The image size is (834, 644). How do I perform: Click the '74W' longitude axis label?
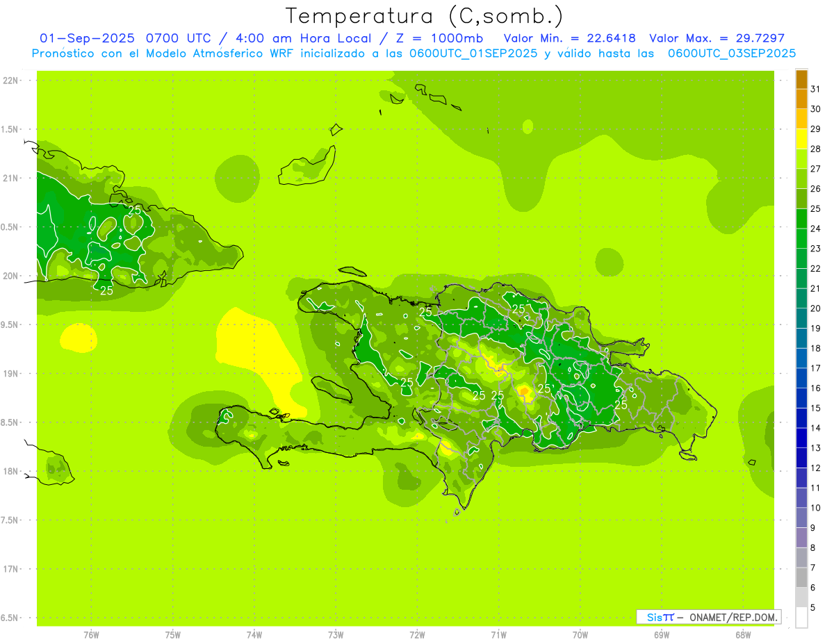click(254, 635)
